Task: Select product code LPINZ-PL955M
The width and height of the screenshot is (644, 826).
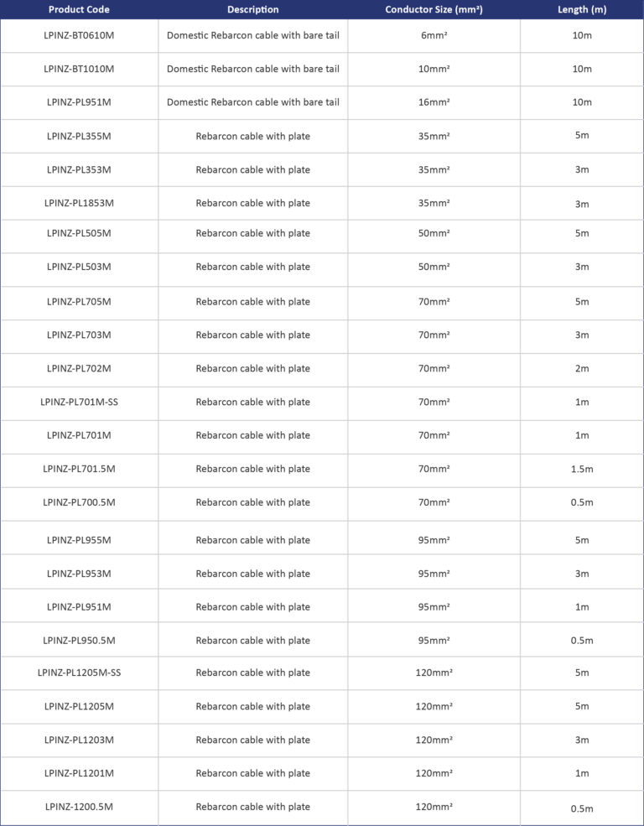Action: pyautogui.click(x=79, y=540)
